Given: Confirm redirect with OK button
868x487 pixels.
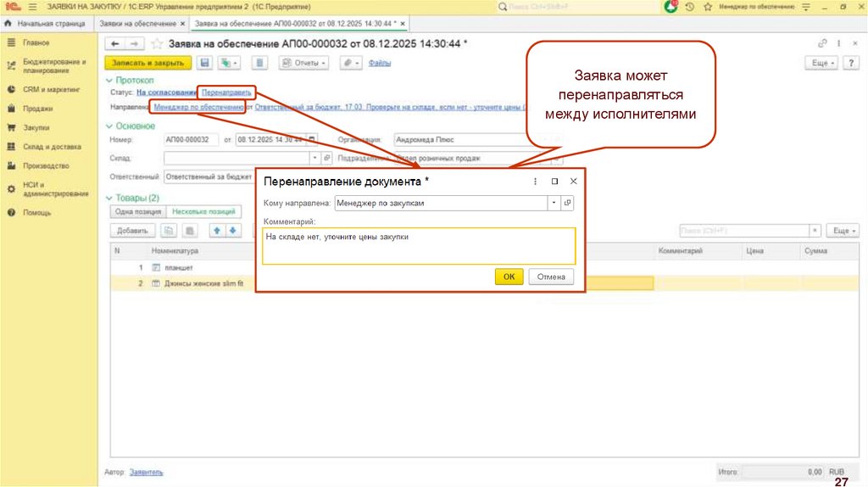Looking at the screenshot, I should 509,277.
